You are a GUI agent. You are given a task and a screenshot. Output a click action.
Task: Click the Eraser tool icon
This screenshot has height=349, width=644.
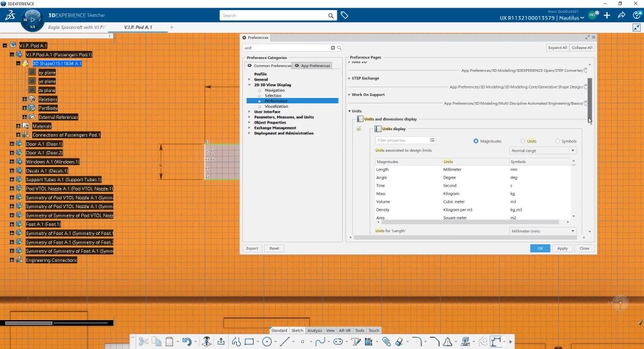(x=399, y=342)
